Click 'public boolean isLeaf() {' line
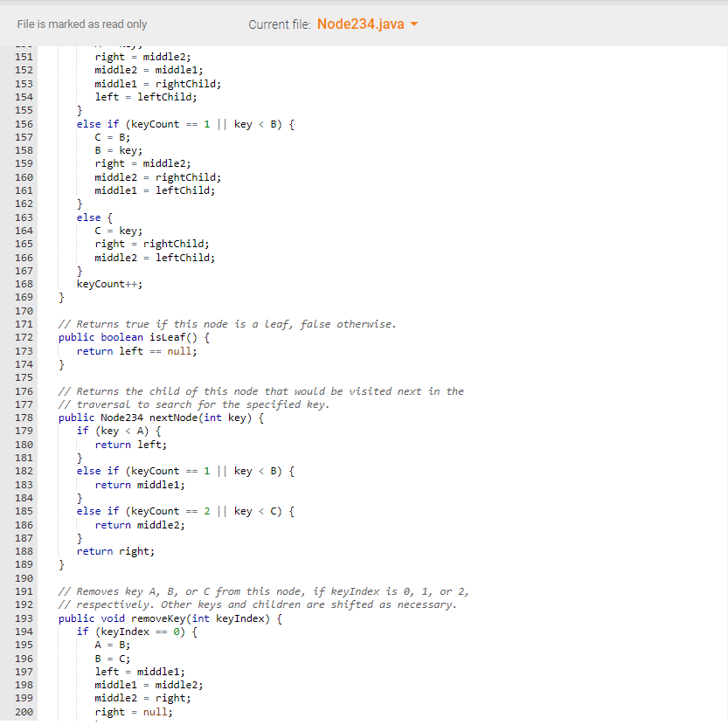The width and height of the screenshot is (728, 725). point(135,337)
